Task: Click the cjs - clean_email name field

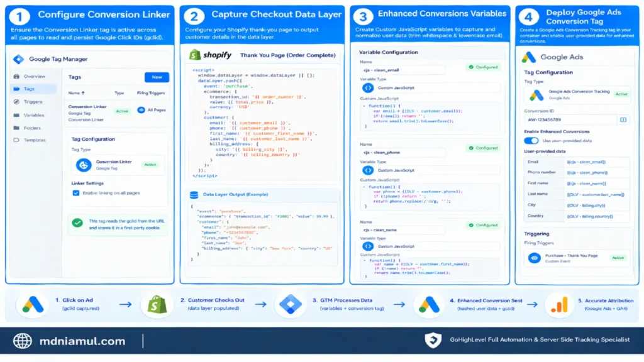Action: [x=402, y=70]
